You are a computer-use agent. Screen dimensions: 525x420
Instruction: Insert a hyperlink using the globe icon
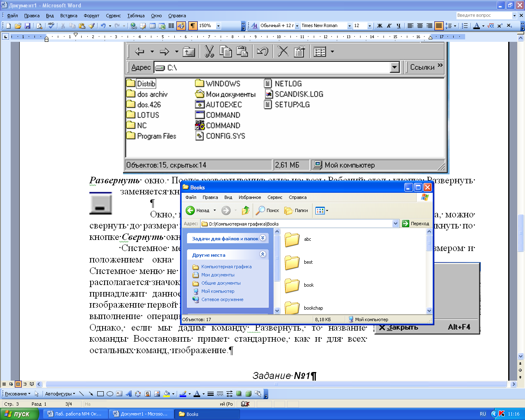[x=133, y=26]
